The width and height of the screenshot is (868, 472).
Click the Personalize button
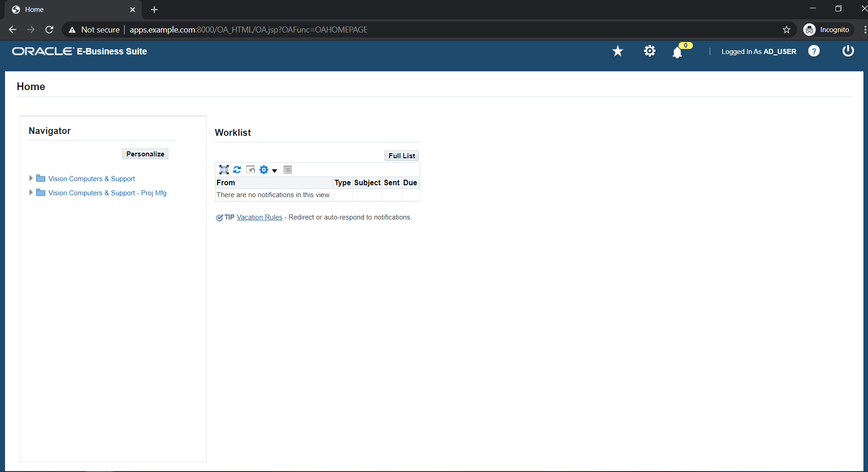(x=145, y=154)
